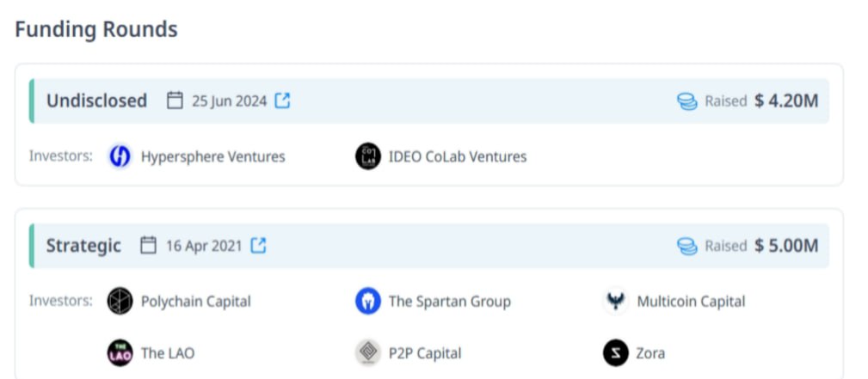868x379 pixels.
Task: Click the P2P Capital logo icon
Action: click(368, 353)
